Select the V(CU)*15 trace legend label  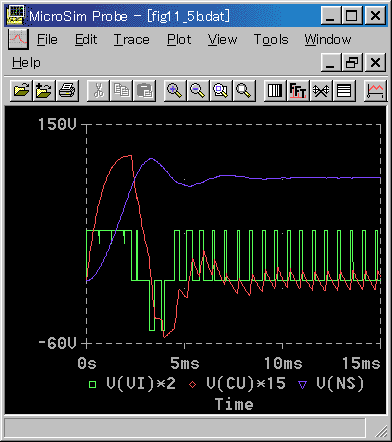click(246, 384)
